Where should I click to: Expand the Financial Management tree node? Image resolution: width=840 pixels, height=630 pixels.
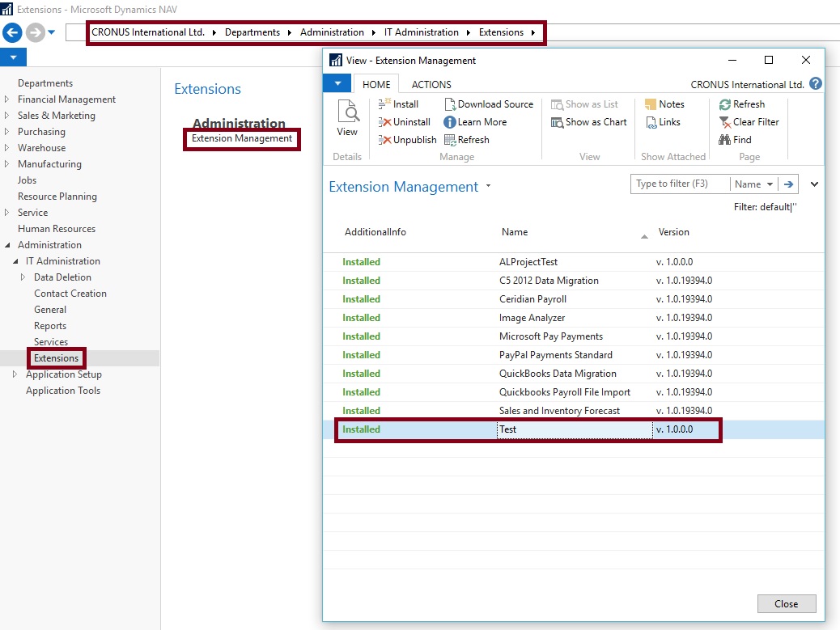(8, 99)
